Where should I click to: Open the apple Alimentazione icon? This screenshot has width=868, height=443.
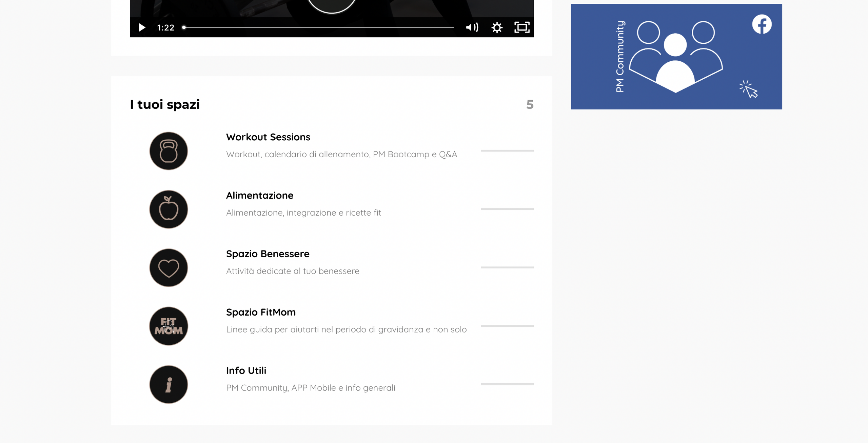pos(169,209)
